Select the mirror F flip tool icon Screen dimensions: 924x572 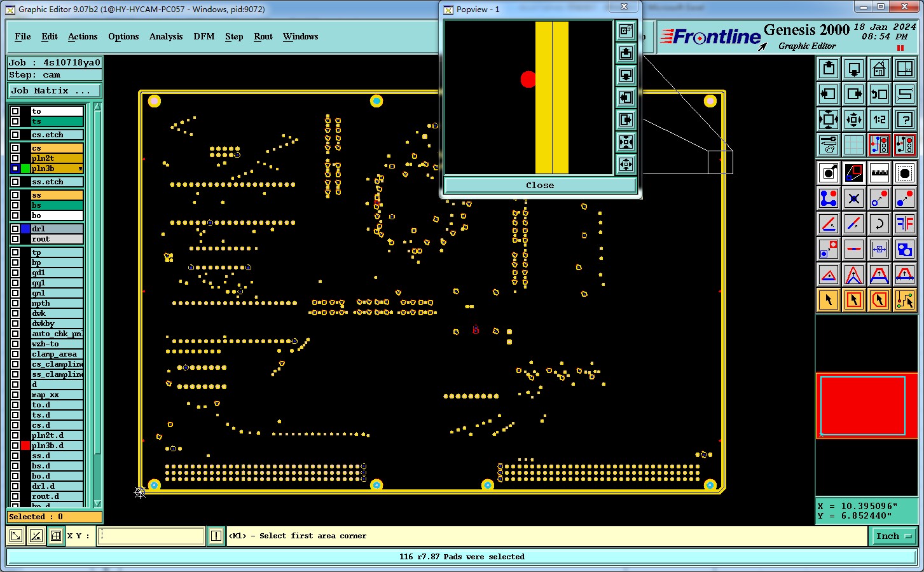click(904, 223)
